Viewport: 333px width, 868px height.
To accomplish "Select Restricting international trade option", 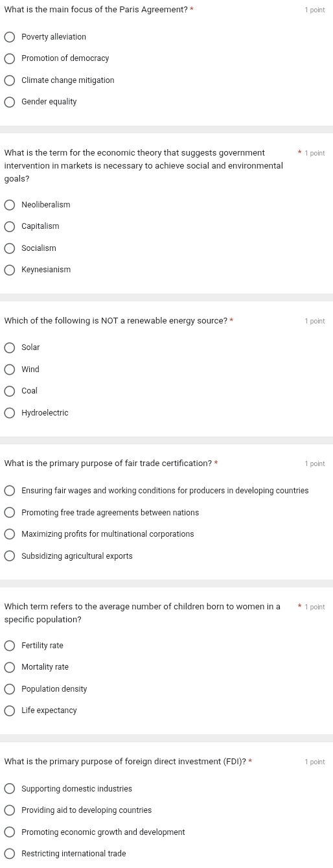I will tap(10, 854).
